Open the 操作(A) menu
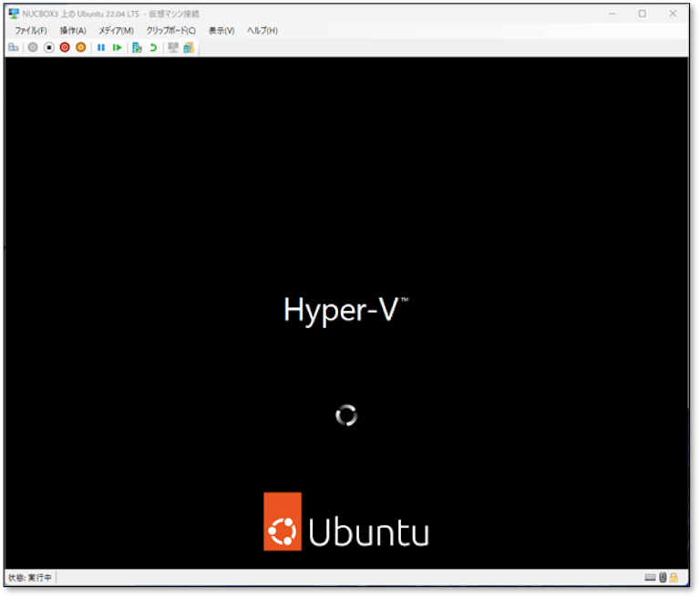This screenshot has height=597, width=700. pos(73,30)
